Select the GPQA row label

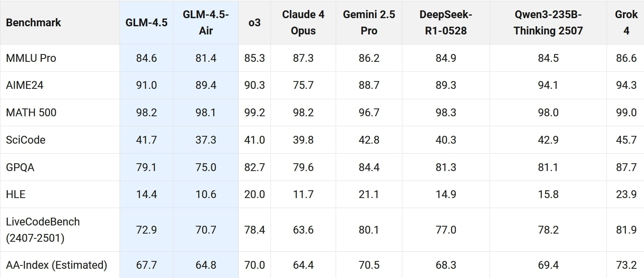(20, 167)
